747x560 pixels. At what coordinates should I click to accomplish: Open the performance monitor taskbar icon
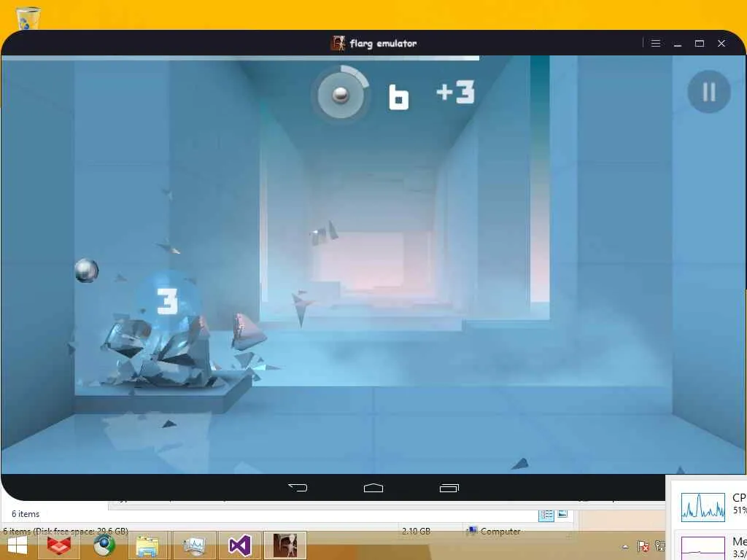(194, 546)
